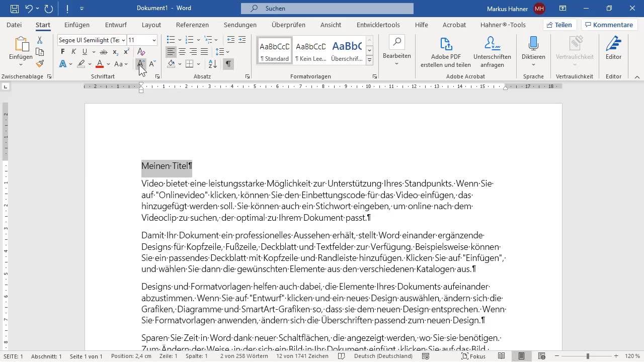The image size is (644, 362).
Task: Click in the Suchen search box
Action: 327,9
